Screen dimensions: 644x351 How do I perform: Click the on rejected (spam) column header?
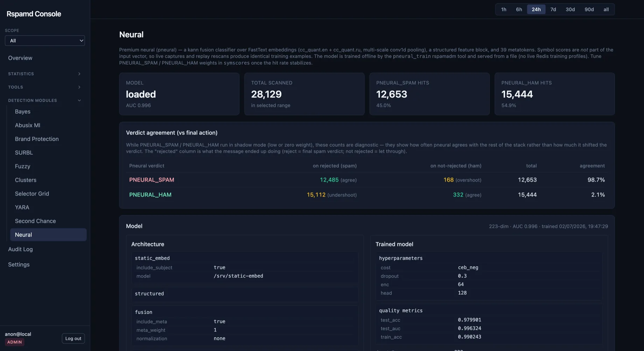(x=335, y=166)
